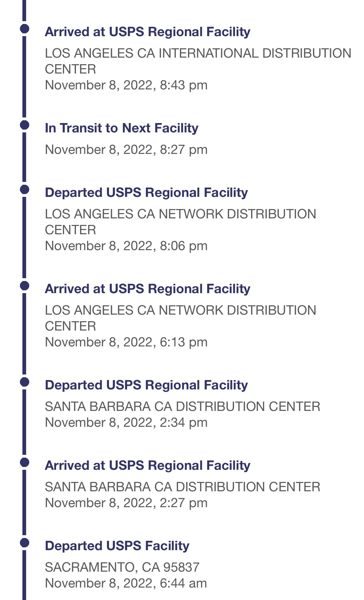This screenshot has height=600, width=364.
Task: Select the "November 8, 2022, 8:43 pm" timestamp
Action: pos(126,85)
